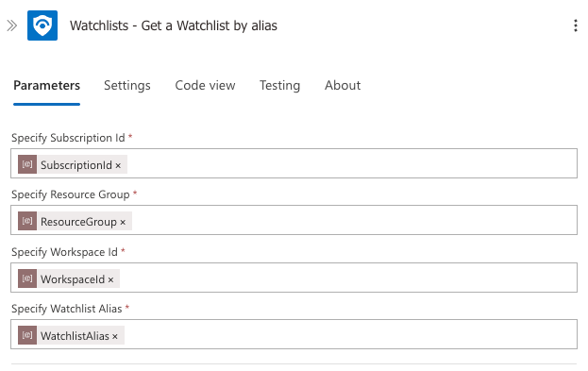Focus the Specify Subscription Id input field
Viewport: 588px width, 371px height.
coord(294,163)
